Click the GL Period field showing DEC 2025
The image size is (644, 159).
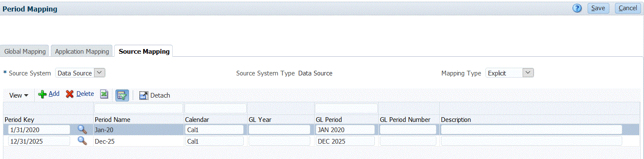point(345,141)
